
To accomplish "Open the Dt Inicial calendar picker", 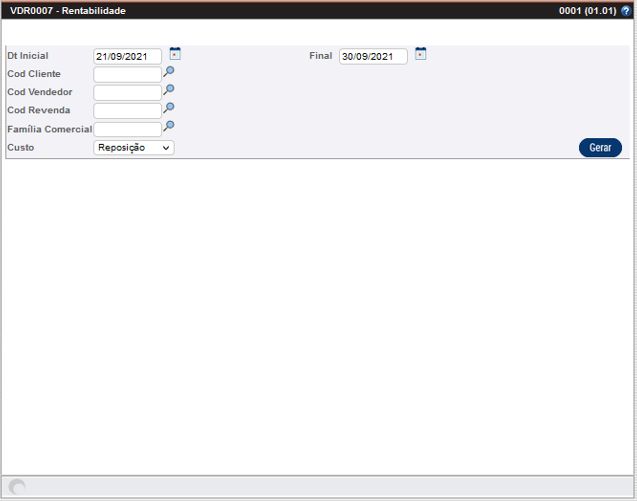I will click(x=175, y=54).
